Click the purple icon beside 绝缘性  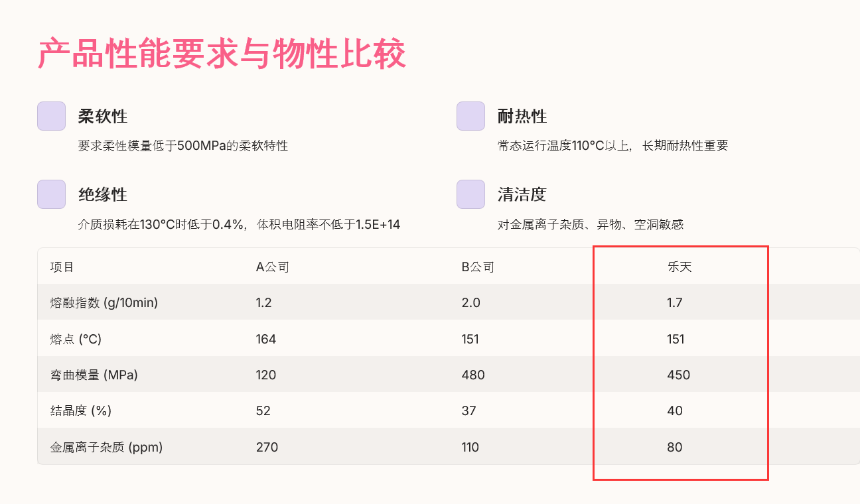click(51, 194)
